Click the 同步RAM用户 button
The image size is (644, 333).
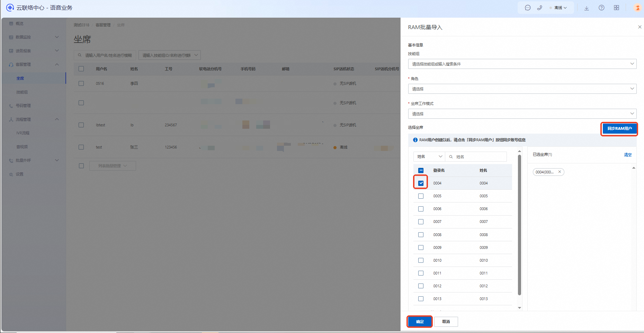[619, 128]
